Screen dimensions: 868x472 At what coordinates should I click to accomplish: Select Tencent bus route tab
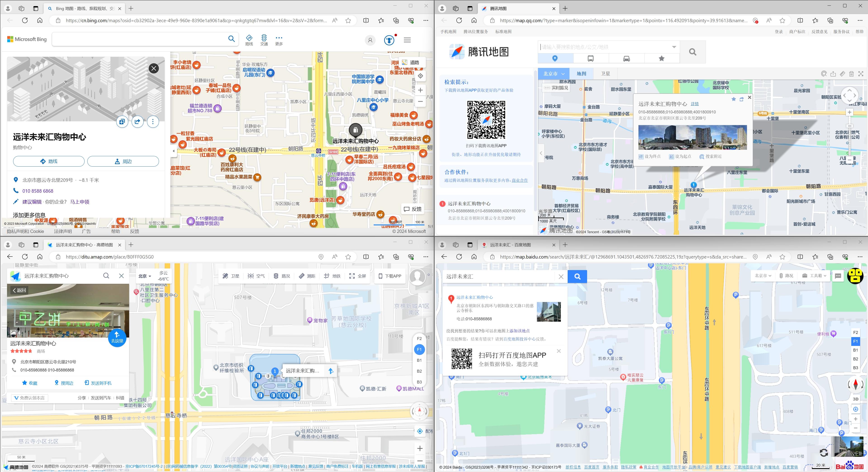point(591,58)
